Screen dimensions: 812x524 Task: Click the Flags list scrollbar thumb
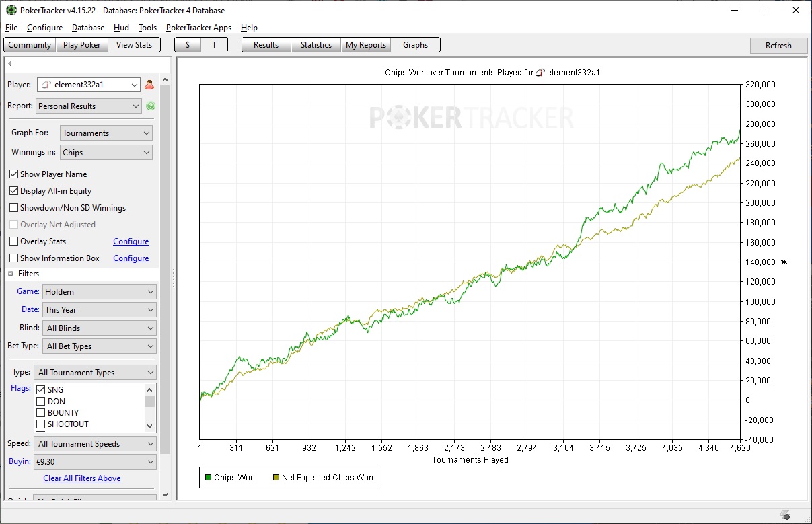click(150, 401)
